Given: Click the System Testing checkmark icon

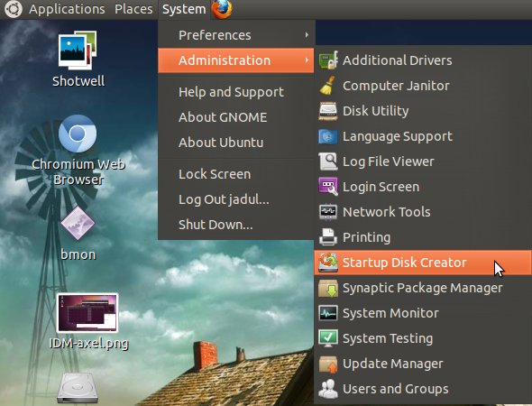Looking at the screenshot, I should coord(328,338).
